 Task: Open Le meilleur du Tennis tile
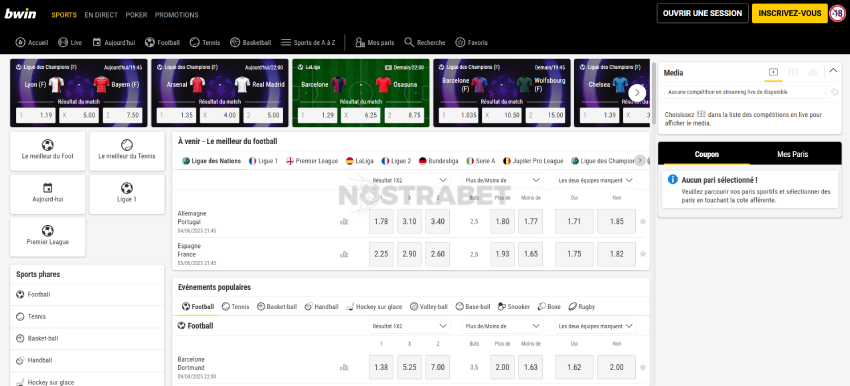pos(127,151)
